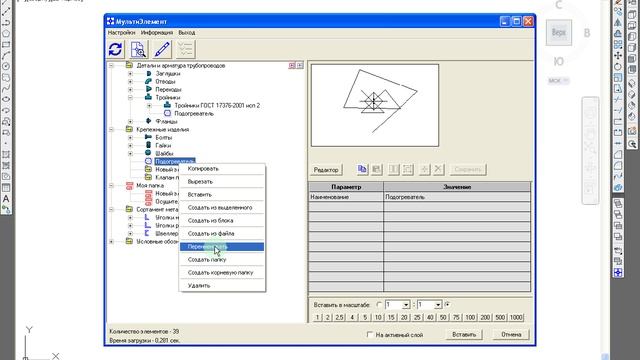Image resolution: width=640 pixels, height=360 pixels.
Task: Collapse the Тройники tree node
Action: 130,98
